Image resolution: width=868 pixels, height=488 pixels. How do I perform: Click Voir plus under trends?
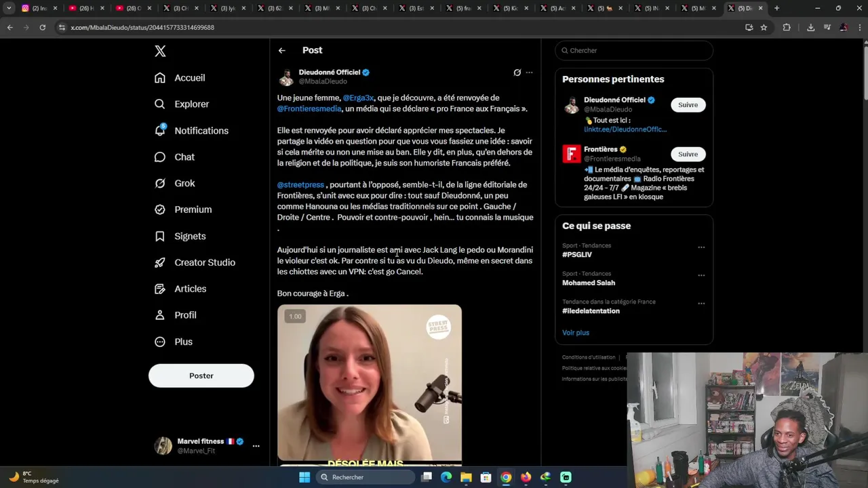pos(576,333)
